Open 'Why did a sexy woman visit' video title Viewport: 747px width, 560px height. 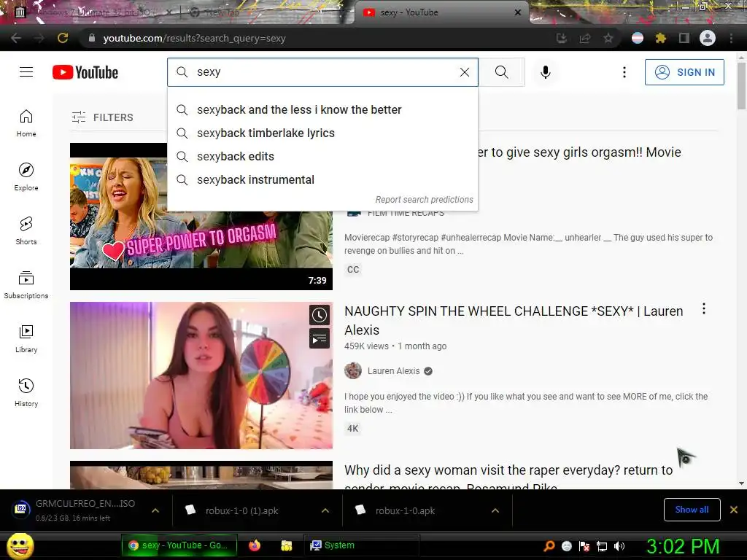tap(508, 478)
